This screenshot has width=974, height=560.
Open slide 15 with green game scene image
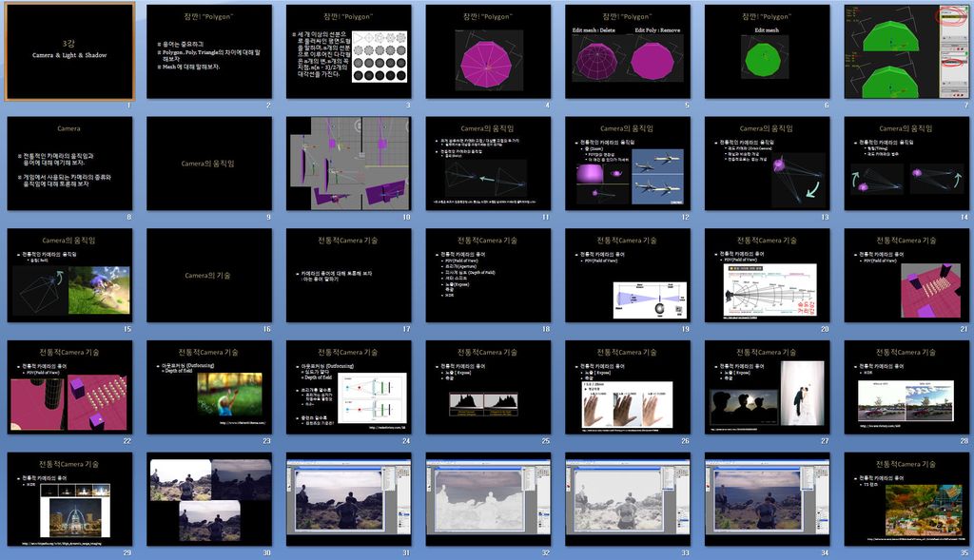click(69, 275)
